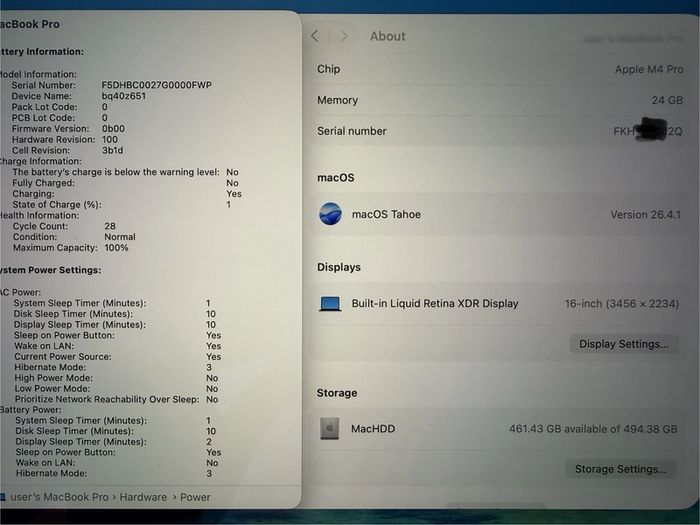Click the Chip row label

tap(329, 69)
